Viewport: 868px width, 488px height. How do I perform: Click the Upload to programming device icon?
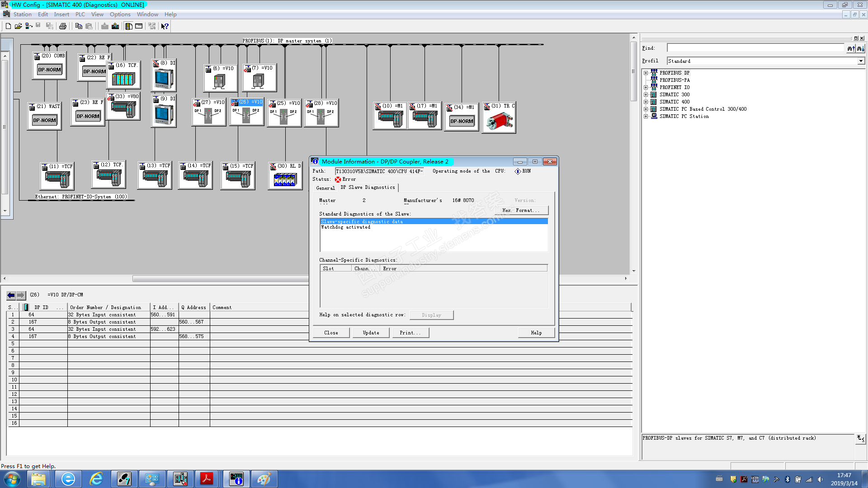pos(115,26)
